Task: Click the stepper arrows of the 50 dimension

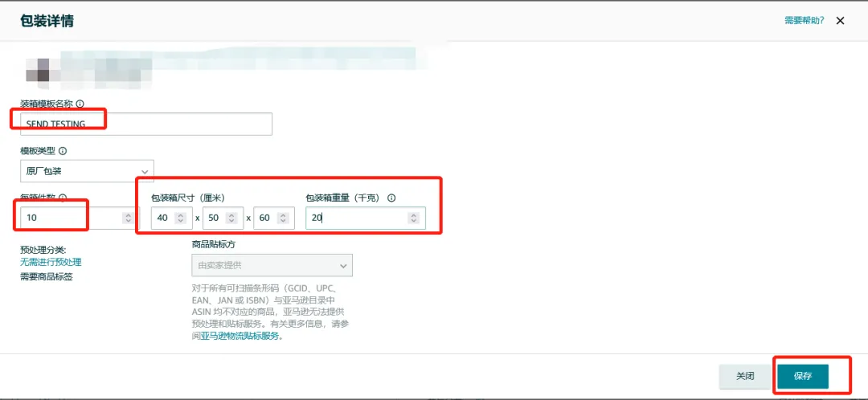Action: pyautogui.click(x=232, y=218)
